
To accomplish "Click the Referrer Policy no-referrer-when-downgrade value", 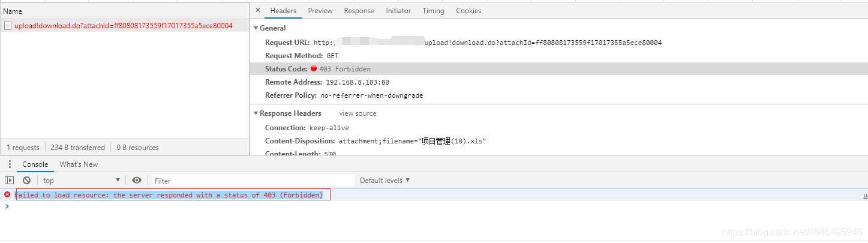I will coord(372,95).
